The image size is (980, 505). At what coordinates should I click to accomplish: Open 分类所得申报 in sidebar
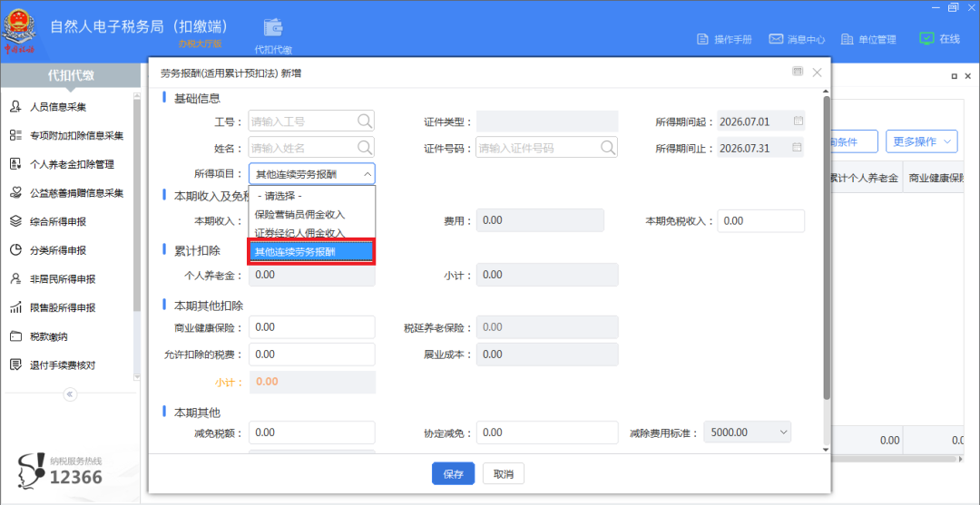(x=58, y=250)
